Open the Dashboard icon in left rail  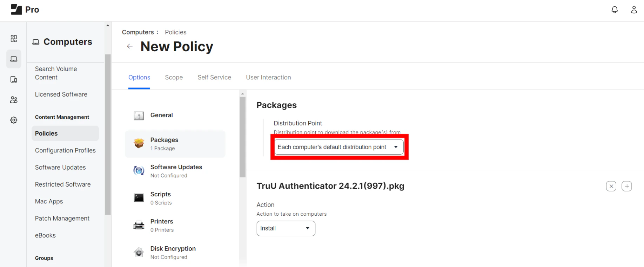pyautogui.click(x=14, y=38)
